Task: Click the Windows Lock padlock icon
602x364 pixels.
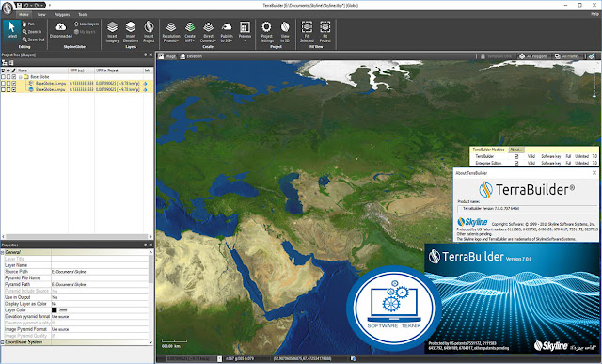Action: click(x=483, y=56)
